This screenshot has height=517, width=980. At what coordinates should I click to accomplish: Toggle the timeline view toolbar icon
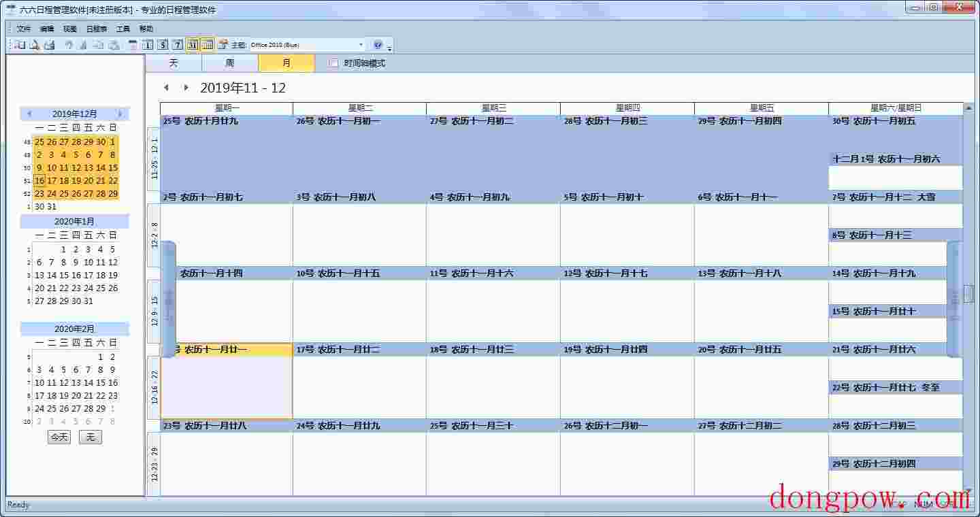[x=208, y=45]
